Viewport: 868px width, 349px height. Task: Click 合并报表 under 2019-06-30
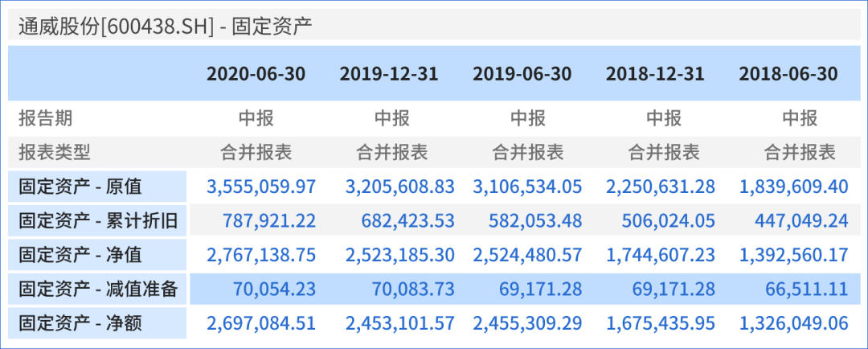[527, 151]
